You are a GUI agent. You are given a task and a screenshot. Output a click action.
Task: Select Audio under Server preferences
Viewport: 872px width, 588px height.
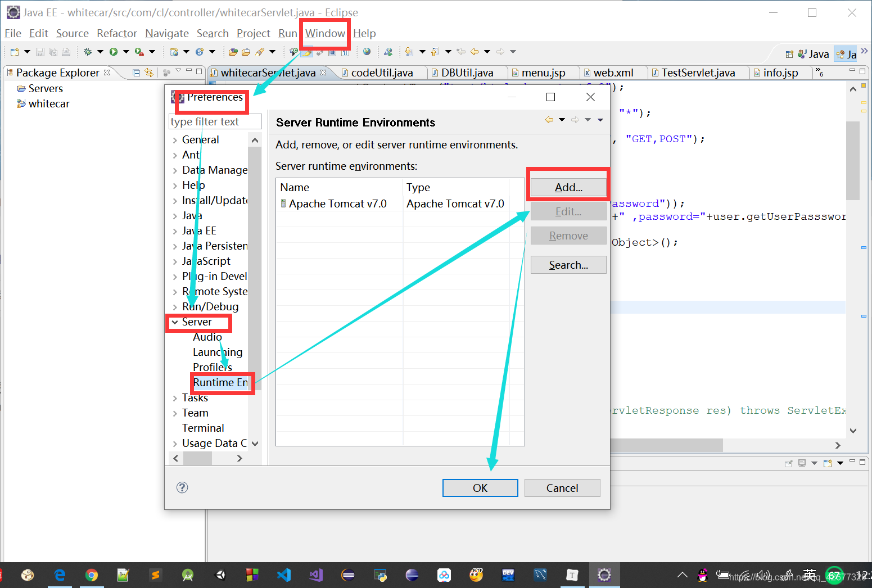pyautogui.click(x=207, y=337)
